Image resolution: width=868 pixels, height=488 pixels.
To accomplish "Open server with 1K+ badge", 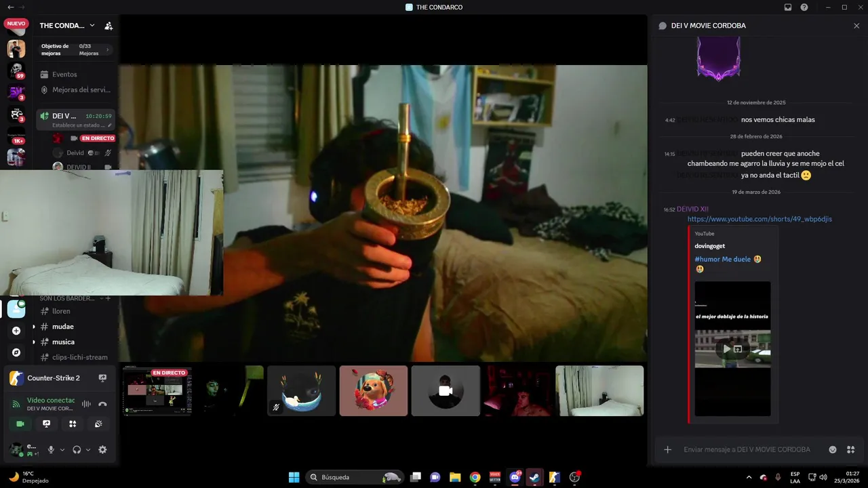I will tap(16, 136).
